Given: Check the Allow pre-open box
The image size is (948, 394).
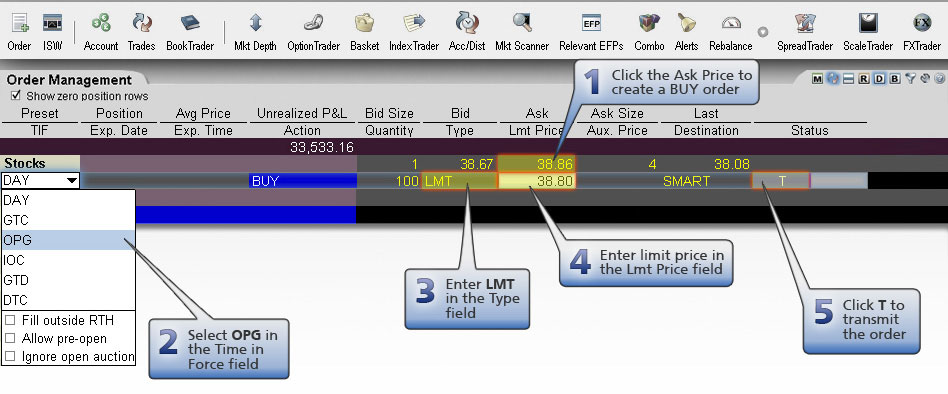Looking at the screenshot, I should (x=10, y=338).
